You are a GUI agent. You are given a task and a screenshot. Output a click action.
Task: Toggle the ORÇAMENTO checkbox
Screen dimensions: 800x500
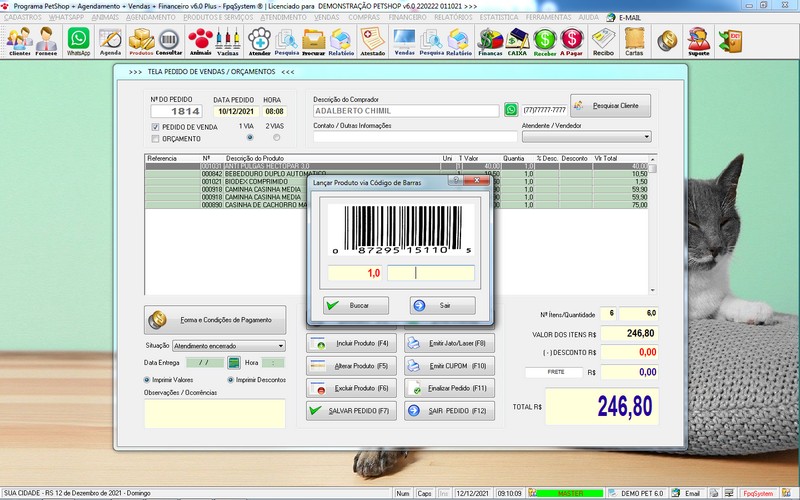coord(155,139)
